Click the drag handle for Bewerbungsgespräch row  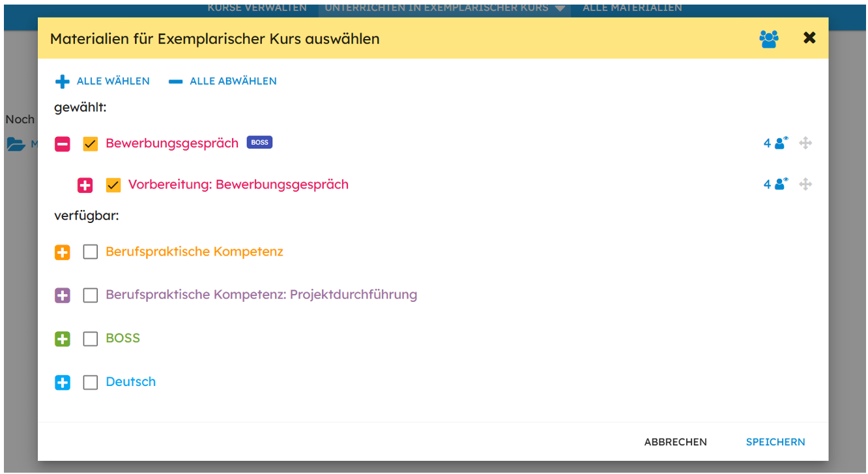805,143
